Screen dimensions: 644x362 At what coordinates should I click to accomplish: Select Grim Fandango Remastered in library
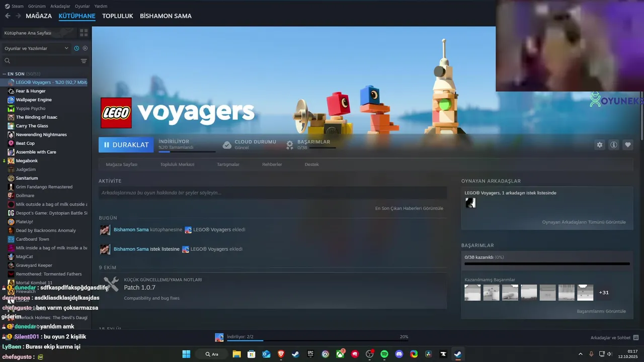(x=44, y=187)
